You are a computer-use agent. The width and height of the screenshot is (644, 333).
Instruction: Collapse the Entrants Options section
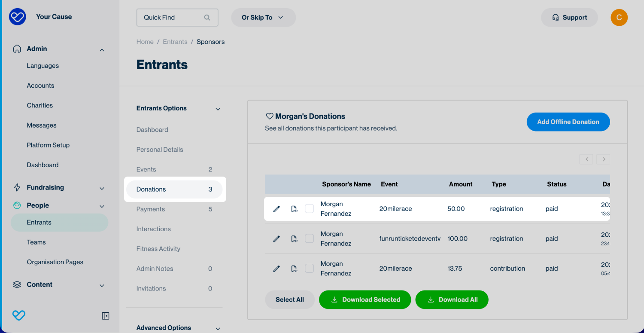218,109
